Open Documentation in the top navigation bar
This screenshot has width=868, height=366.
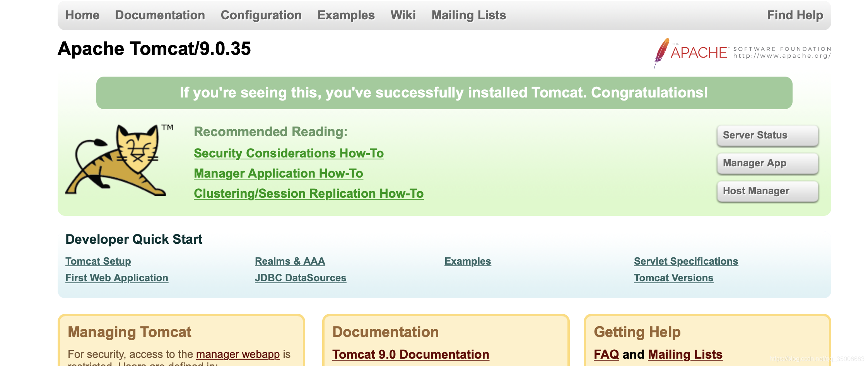[x=160, y=15]
